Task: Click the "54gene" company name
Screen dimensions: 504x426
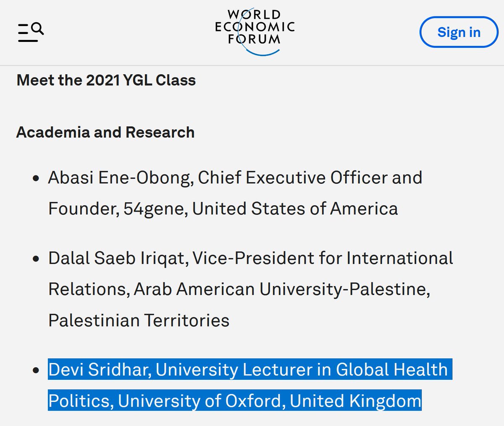Action: tap(155, 209)
